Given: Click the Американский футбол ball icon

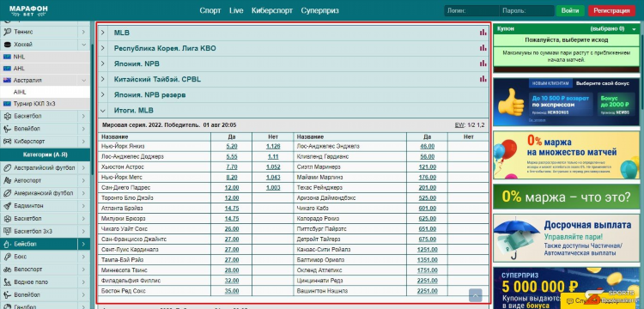Looking at the screenshot, I should click(x=7, y=193).
